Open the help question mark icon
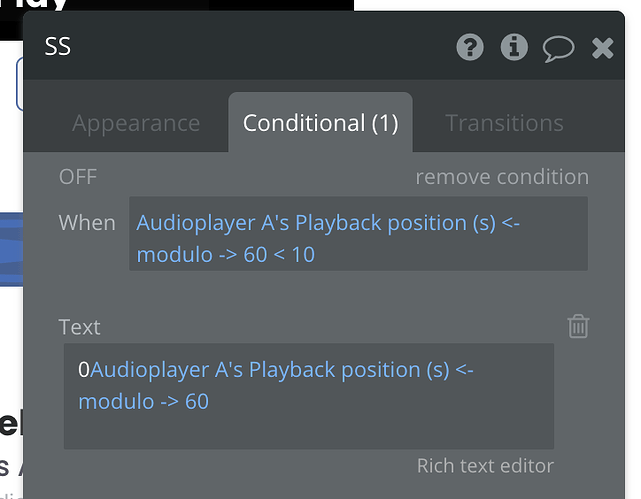The height and width of the screenshot is (499, 641). [x=471, y=47]
